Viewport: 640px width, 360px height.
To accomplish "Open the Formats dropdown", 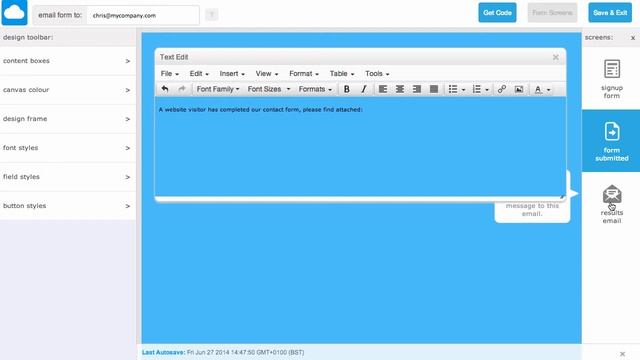I will [315, 89].
